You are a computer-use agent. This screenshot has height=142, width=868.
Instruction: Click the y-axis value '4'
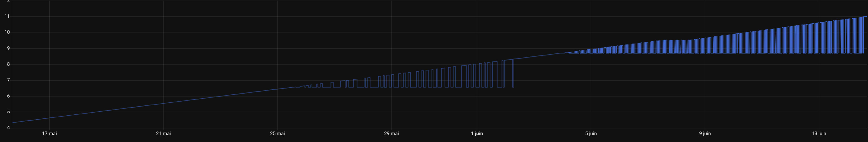(x=8, y=128)
